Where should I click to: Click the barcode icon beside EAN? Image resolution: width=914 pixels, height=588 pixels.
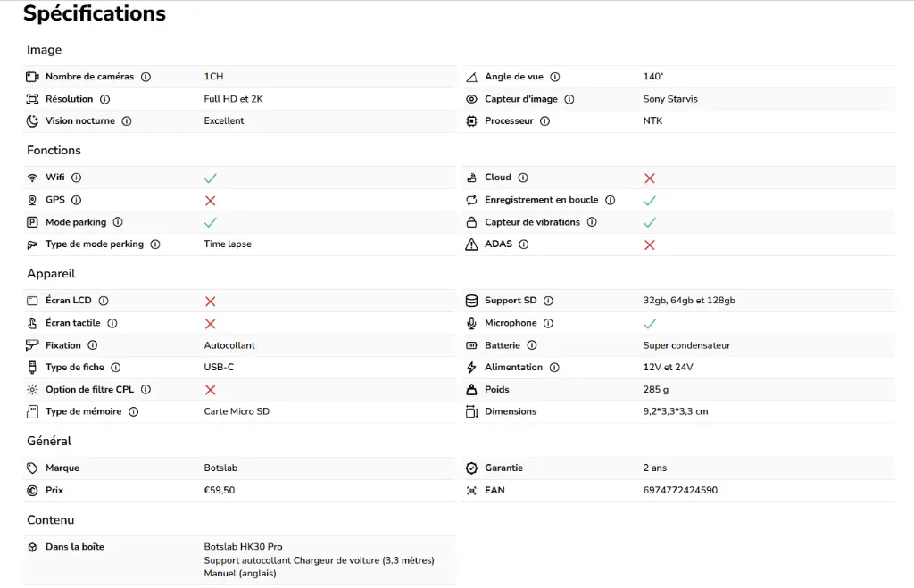[x=471, y=491]
